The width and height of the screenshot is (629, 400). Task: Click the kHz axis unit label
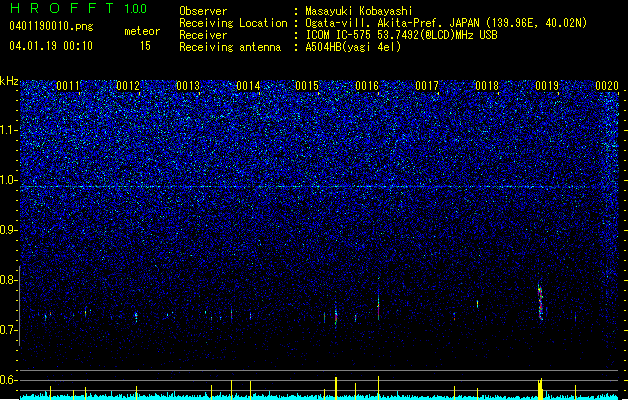tap(9, 81)
